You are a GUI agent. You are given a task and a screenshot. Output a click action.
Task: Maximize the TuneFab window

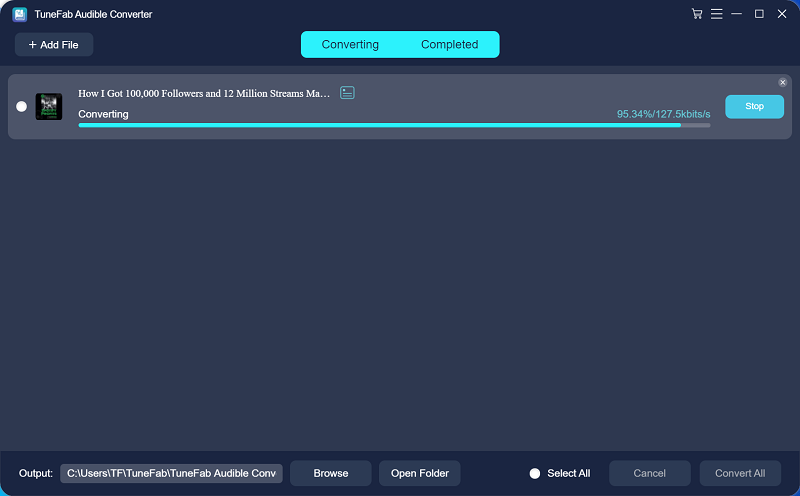point(759,14)
